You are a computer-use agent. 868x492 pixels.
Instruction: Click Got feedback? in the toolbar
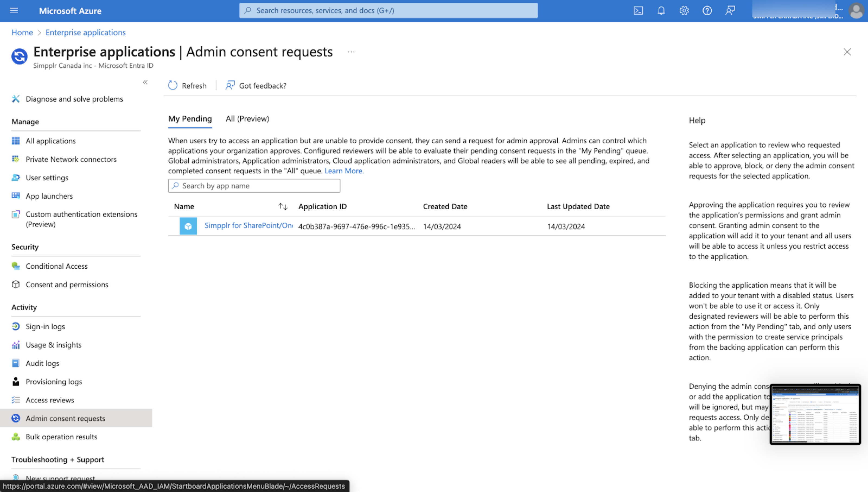256,86
